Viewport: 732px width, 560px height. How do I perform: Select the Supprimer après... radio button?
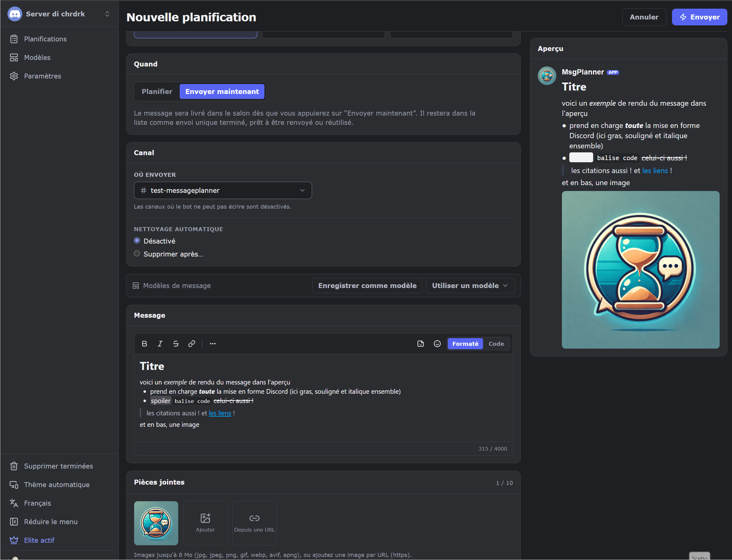pyautogui.click(x=137, y=254)
